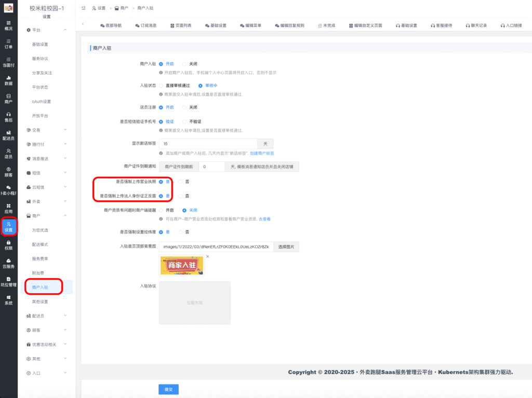Set 商户入驻 to 关闭
532x398 pixels.
pyautogui.click(x=184, y=64)
